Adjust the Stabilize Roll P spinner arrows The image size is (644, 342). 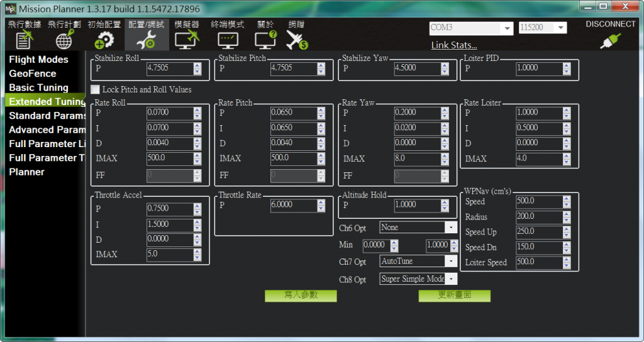[x=197, y=69]
